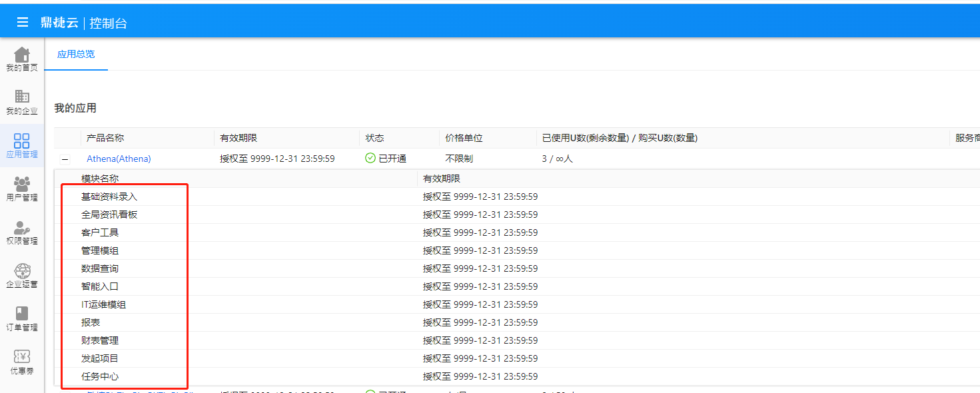Click the validity date for 数据查询

tap(480, 268)
